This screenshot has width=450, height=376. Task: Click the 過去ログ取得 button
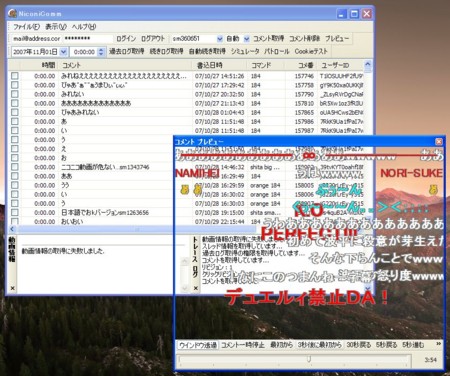pos(127,51)
